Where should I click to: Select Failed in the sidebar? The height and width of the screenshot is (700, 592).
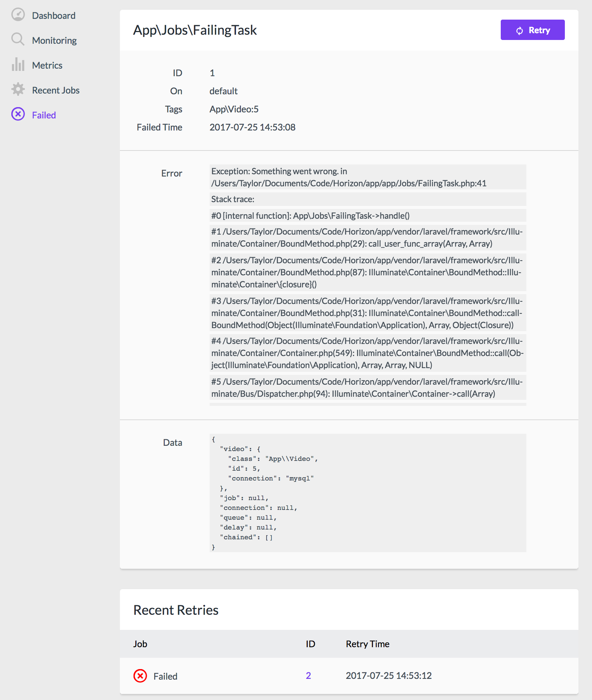tap(44, 115)
